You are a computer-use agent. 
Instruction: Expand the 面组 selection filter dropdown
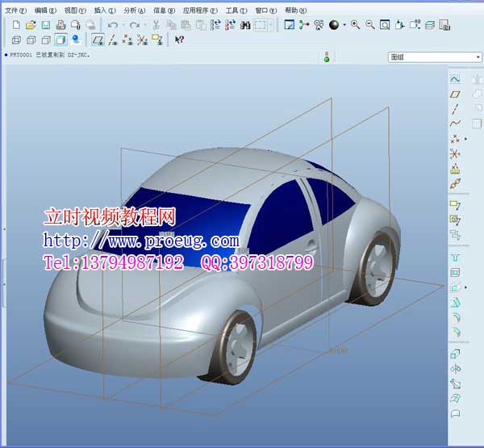tap(478, 57)
